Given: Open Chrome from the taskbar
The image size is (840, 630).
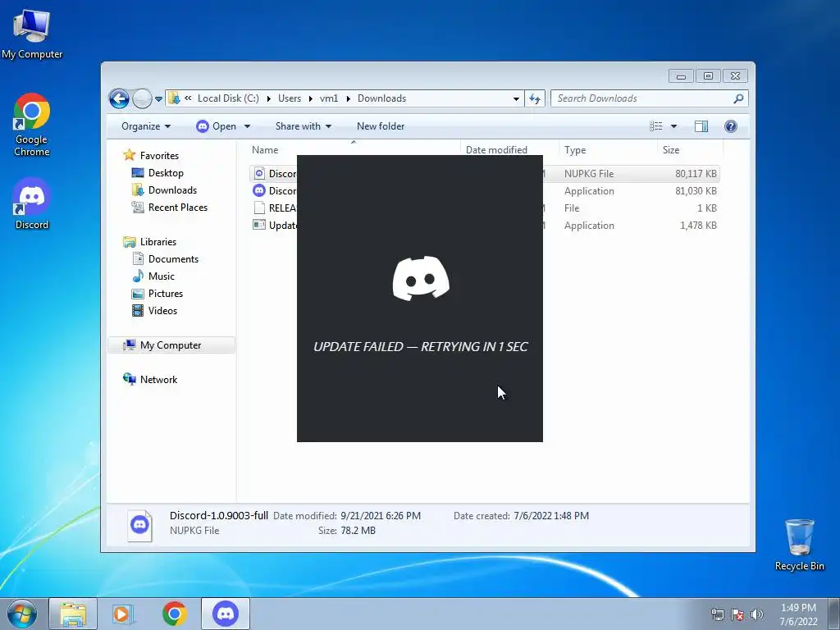Looking at the screenshot, I should point(174,614).
